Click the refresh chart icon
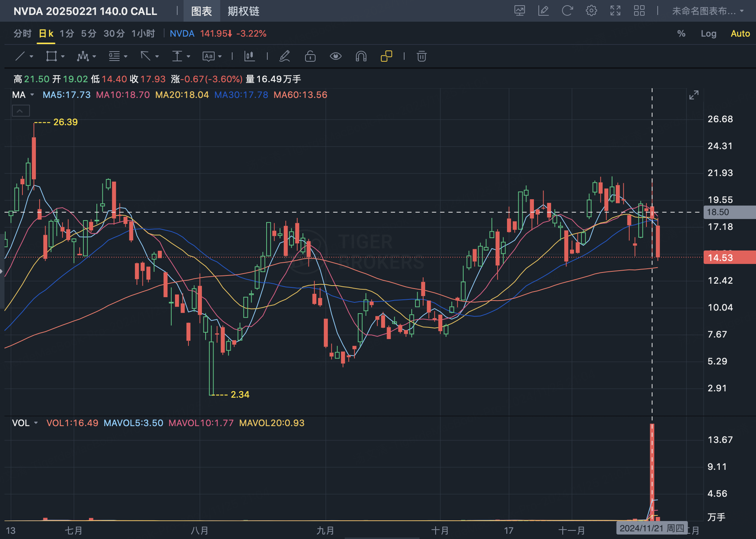 pos(567,11)
